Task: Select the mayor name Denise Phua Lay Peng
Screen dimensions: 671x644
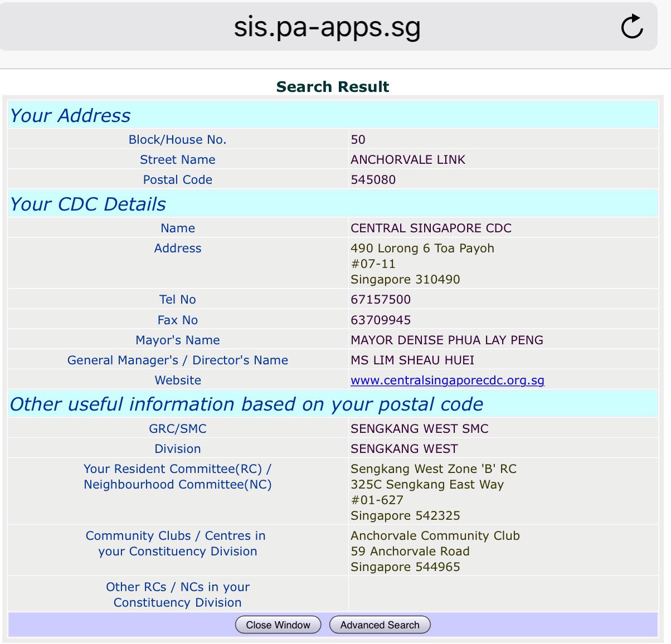Action: (446, 340)
